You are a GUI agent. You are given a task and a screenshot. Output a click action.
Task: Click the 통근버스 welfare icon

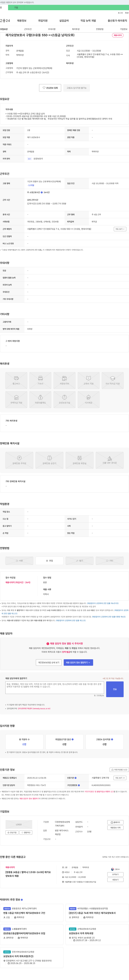16,380
